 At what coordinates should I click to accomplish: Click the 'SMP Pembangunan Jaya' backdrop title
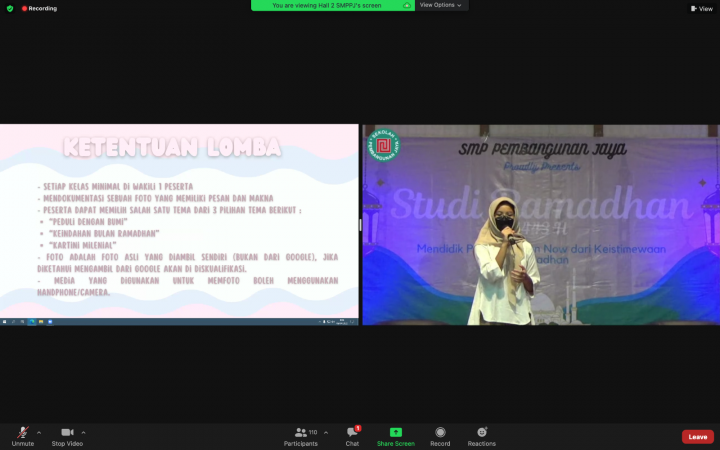pyautogui.click(x=542, y=149)
